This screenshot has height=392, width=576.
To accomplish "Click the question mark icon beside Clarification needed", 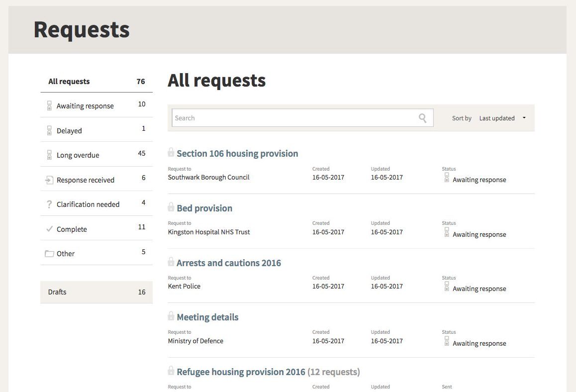I will click(49, 203).
